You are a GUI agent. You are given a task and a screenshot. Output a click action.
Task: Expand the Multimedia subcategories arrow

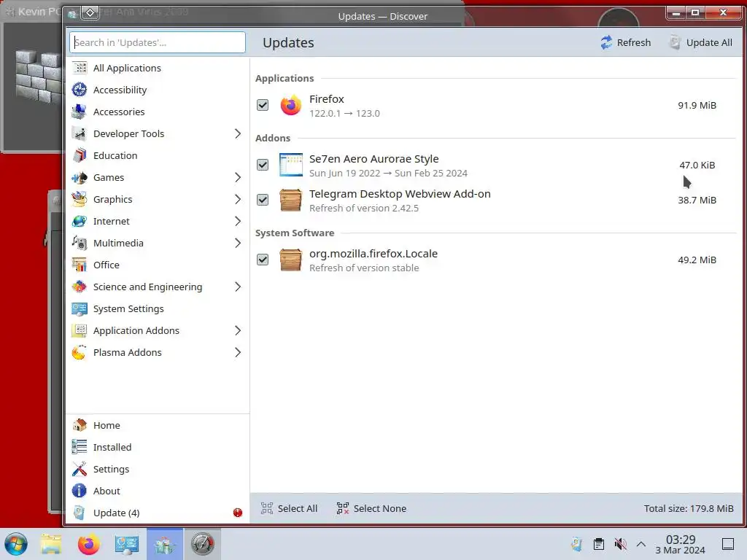(238, 244)
